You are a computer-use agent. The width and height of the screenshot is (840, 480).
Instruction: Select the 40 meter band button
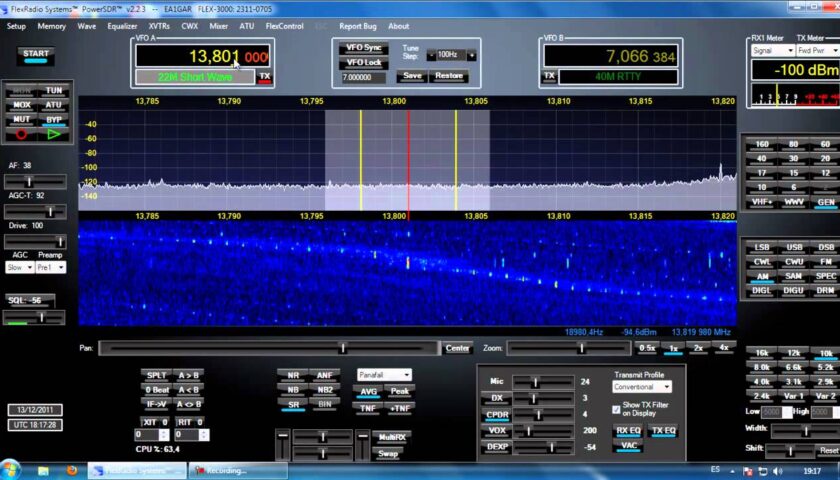(x=761, y=159)
